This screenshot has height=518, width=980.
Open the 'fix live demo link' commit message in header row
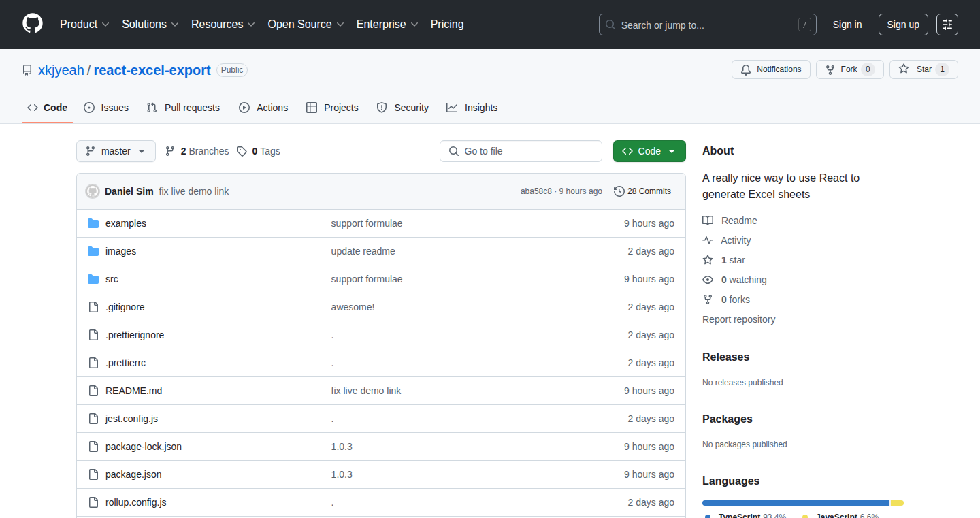tap(194, 191)
